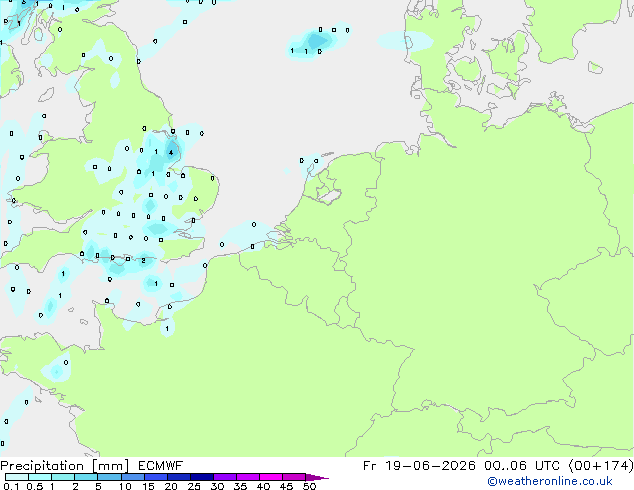The image size is (634, 490).
Task: Click the '35' legend scale label
Action: click(240, 486)
